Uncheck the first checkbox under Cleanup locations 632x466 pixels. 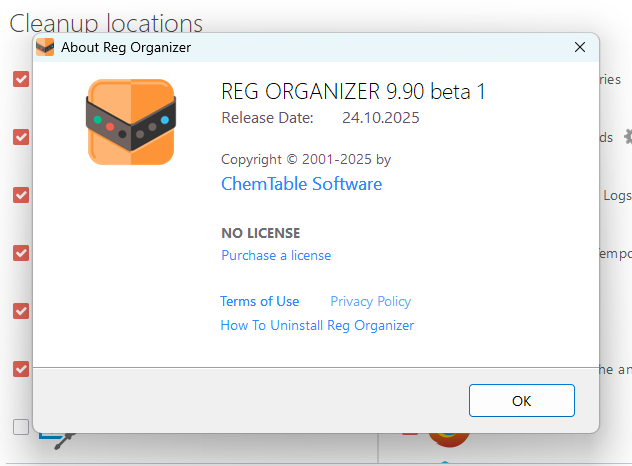pyautogui.click(x=21, y=79)
